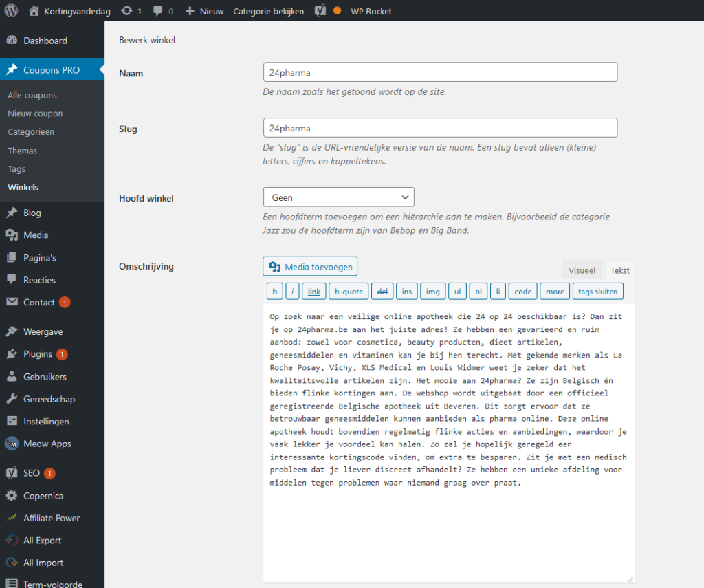This screenshot has height=588, width=704.
Task: Click the Yoast SEO toolbar icon
Action: pyautogui.click(x=320, y=11)
